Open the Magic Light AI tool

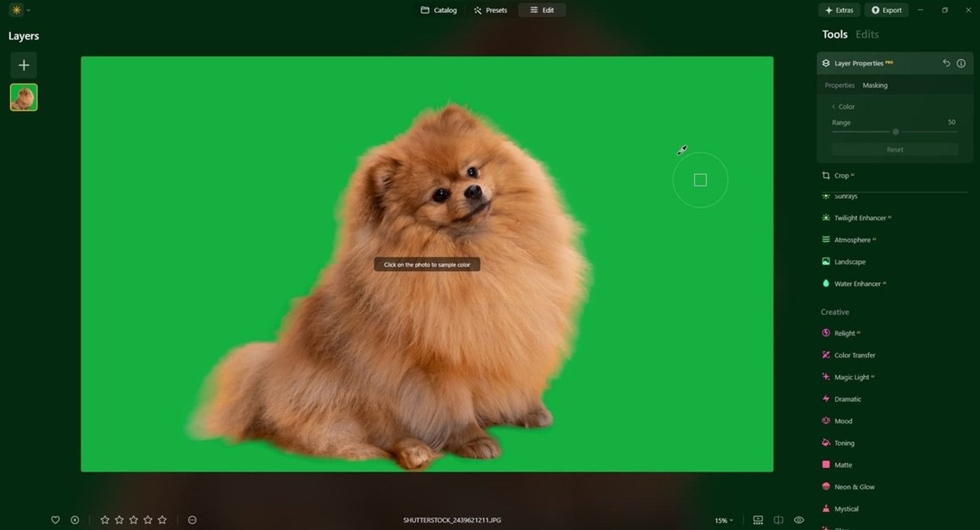(x=851, y=377)
